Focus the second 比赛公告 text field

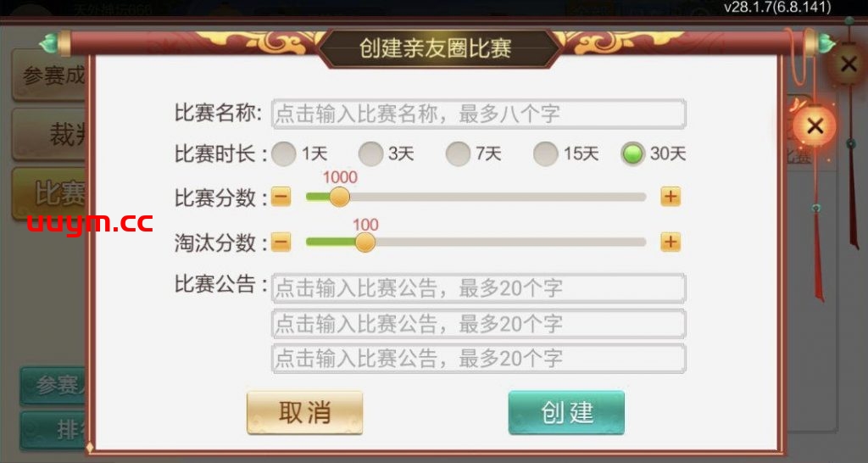478,324
